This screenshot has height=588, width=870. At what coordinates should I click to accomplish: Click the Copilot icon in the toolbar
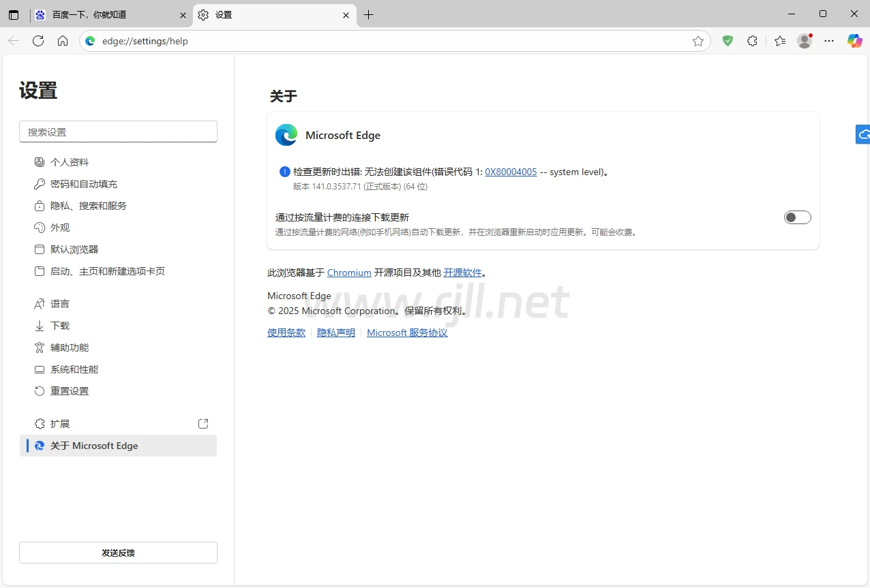tap(854, 41)
